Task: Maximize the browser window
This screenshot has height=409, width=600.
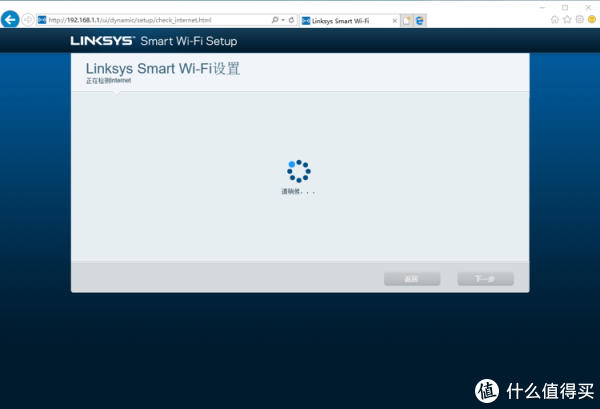Action: pos(565,7)
